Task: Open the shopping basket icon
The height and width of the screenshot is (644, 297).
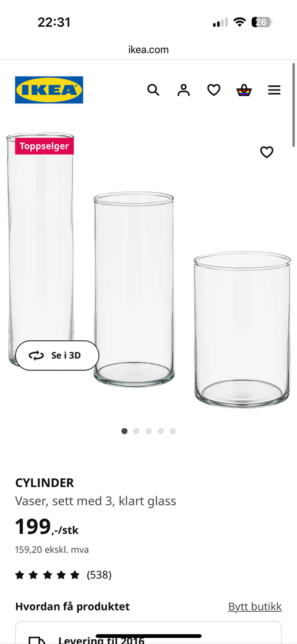Action: (244, 90)
